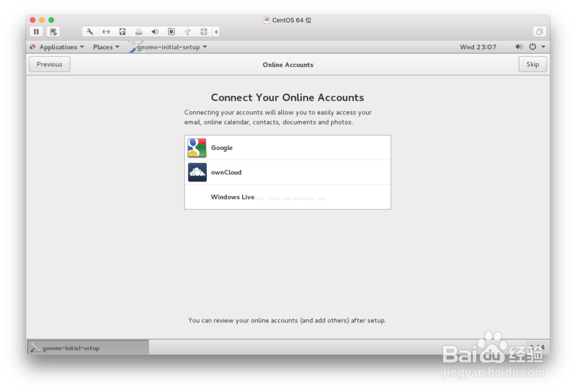Click the Online Accounts header title
Viewport: 576px width, 392px height.
[x=288, y=64]
